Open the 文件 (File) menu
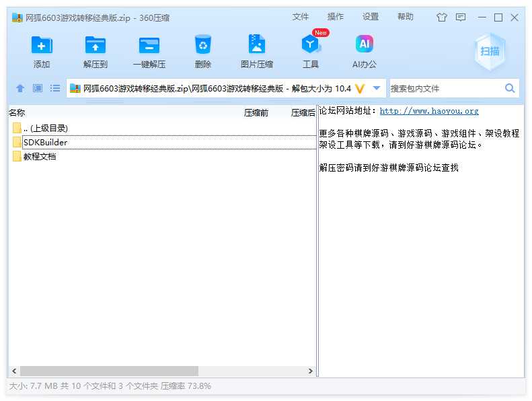532x401 pixels. [300, 17]
